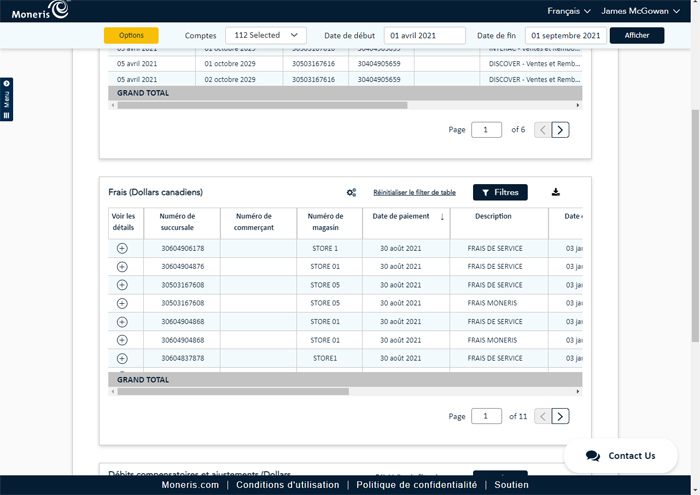Open Politique de confidentialité footer link
700x495 pixels.
click(417, 485)
